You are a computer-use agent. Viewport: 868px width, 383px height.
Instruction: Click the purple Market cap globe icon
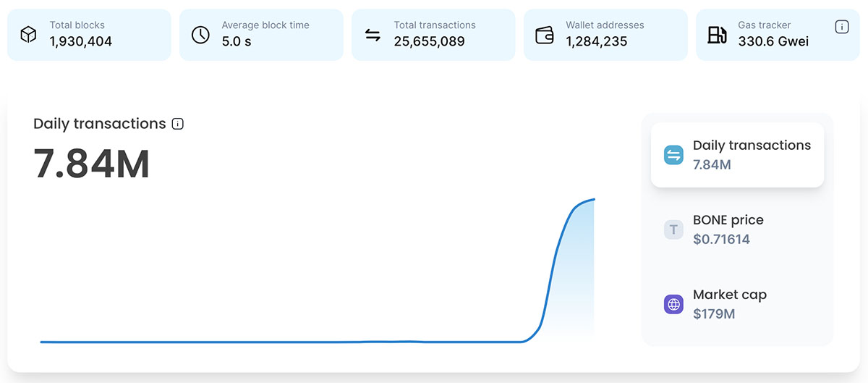click(673, 304)
